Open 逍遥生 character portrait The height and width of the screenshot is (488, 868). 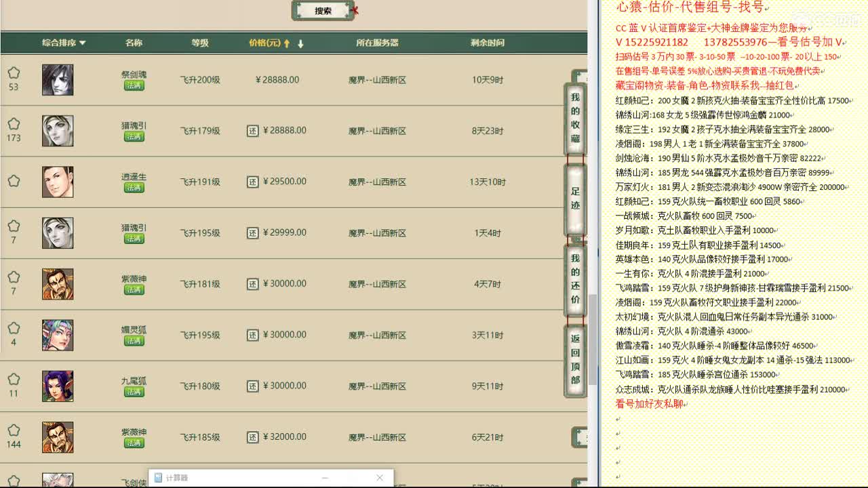coord(58,182)
